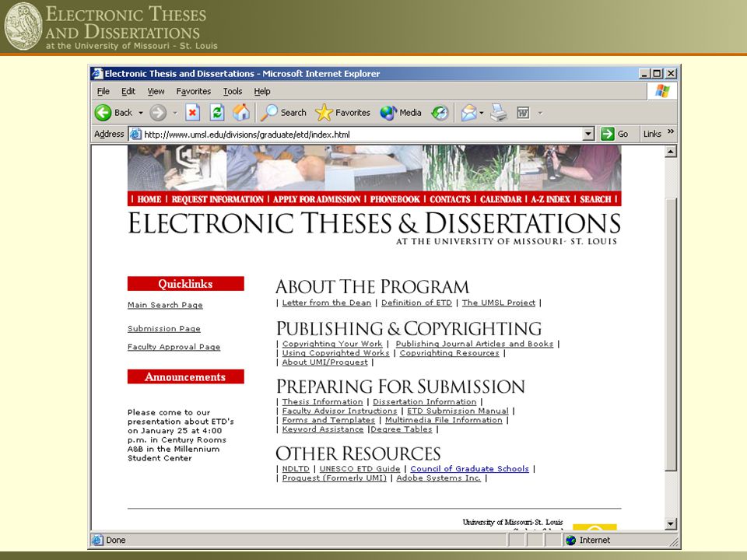Click PHONEBOOK in red navigation bar
This screenshot has height=560, width=747.
[395, 199]
